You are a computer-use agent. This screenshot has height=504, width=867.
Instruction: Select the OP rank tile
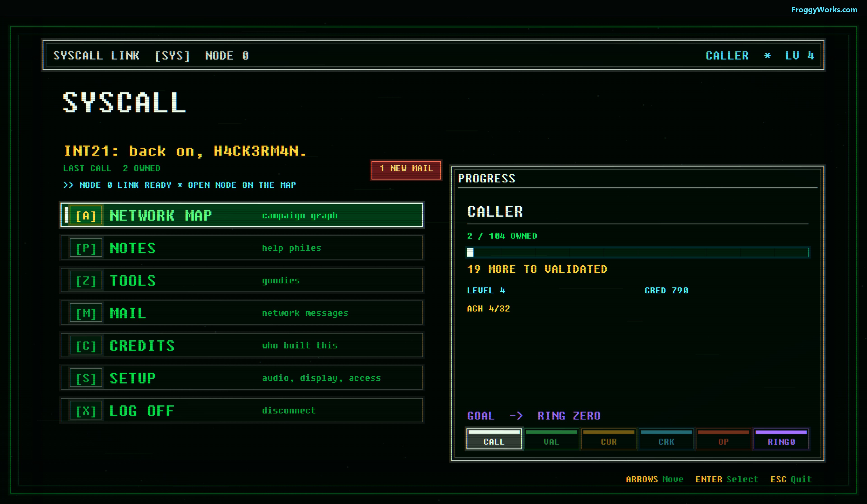point(724,439)
